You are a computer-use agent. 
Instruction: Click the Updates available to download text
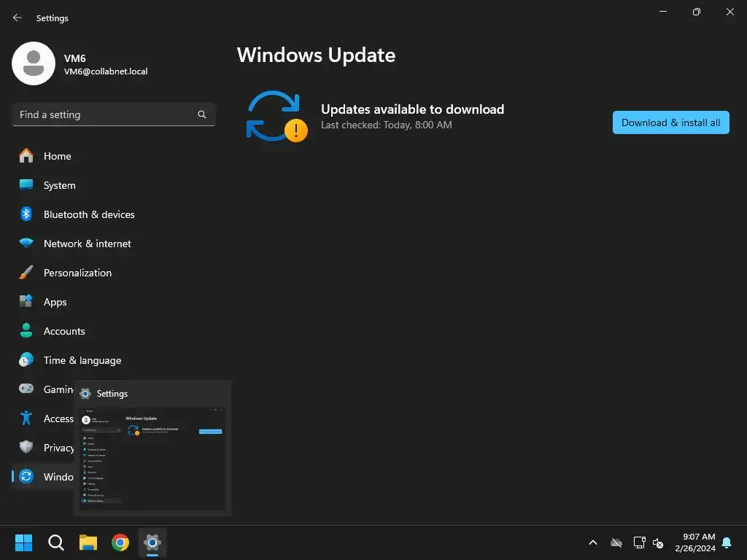click(413, 109)
